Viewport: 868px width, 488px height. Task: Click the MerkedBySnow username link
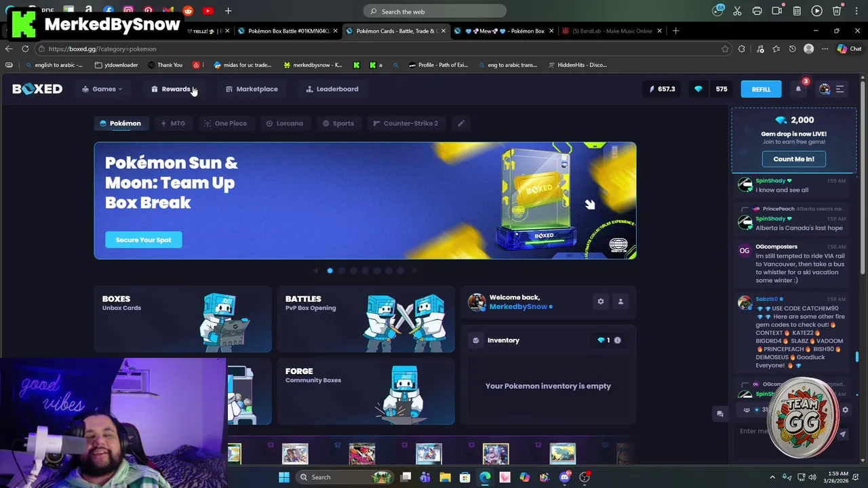pyautogui.click(x=518, y=306)
